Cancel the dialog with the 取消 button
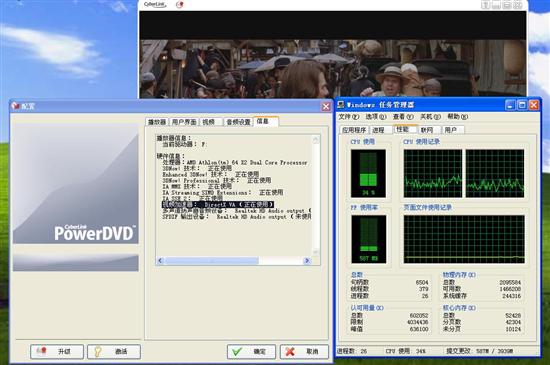Screen dimensions: 550x365 tap(304, 352)
